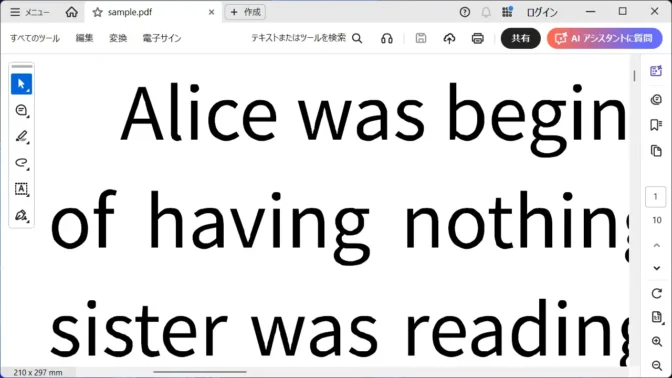The height and width of the screenshot is (378, 672).
Task: Click the word sister in document
Action: click(139, 327)
